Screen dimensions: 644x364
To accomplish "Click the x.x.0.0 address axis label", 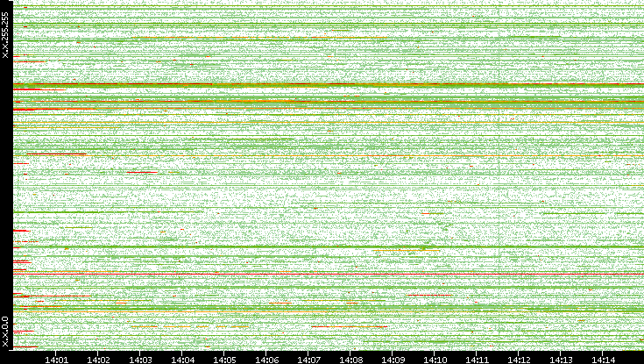I will pyautogui.click(x=5, y=332).
